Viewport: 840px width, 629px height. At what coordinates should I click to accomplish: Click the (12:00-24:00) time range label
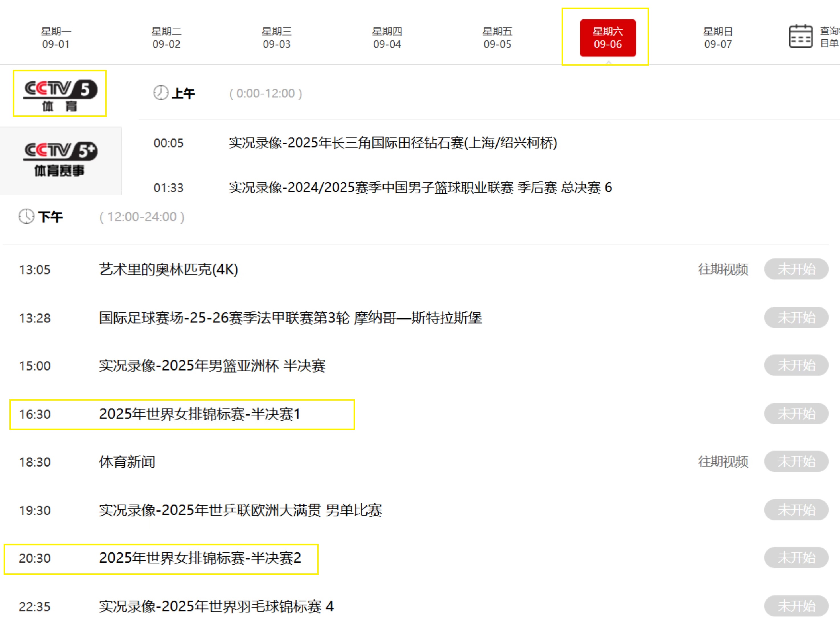coord(142,217)
